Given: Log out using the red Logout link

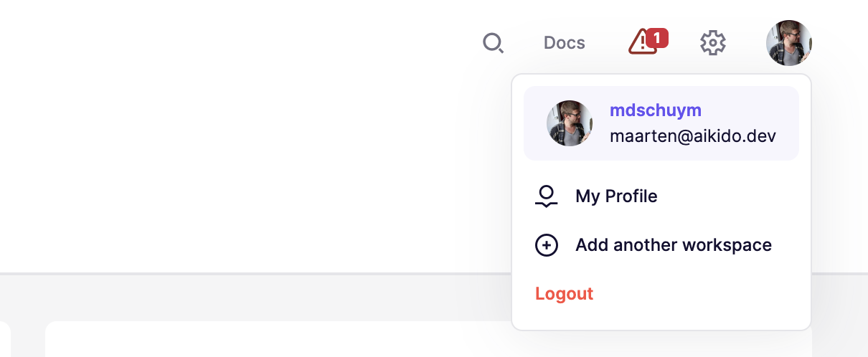Looking at the screenshot, I should (565, 293).
